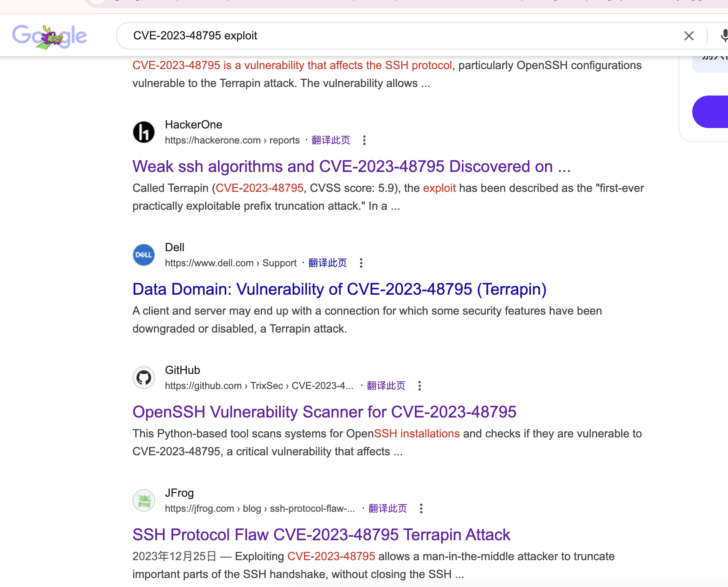This screenshot has width=728, height=587.
Task: Click the hackerone.com › reports URL
Action: click(x=232, y=140)
